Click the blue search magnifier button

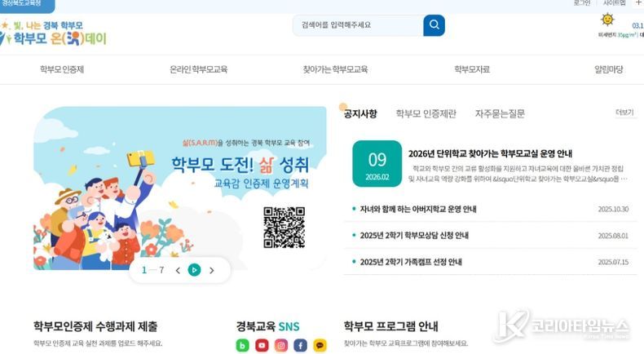click(x=434, y=25)
